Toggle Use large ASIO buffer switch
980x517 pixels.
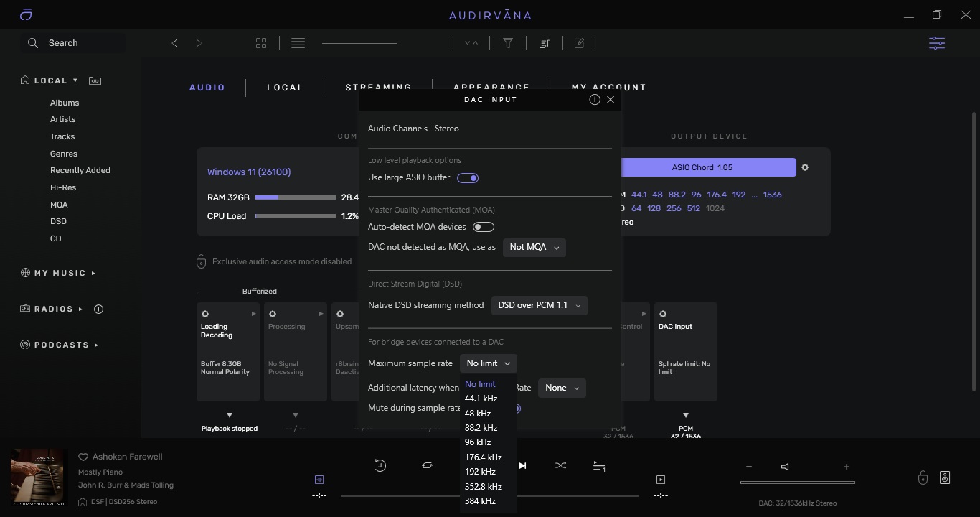click(468, 178)
